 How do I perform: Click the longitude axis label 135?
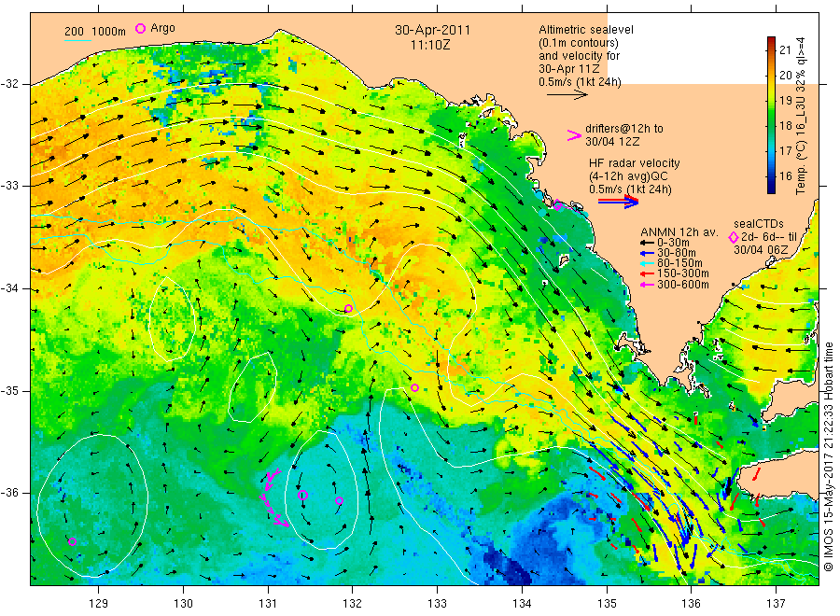click(x=607, y=604)
